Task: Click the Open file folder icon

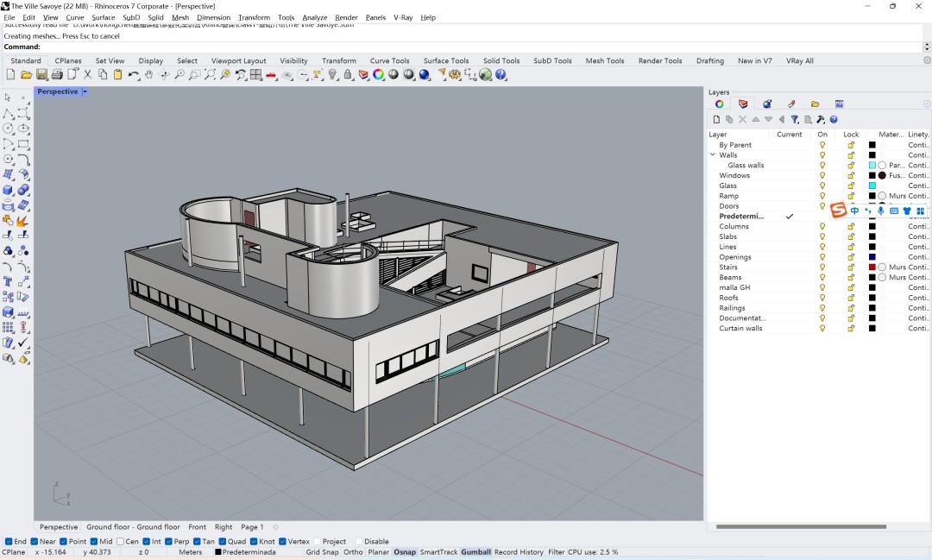Action: coord(26,74)
